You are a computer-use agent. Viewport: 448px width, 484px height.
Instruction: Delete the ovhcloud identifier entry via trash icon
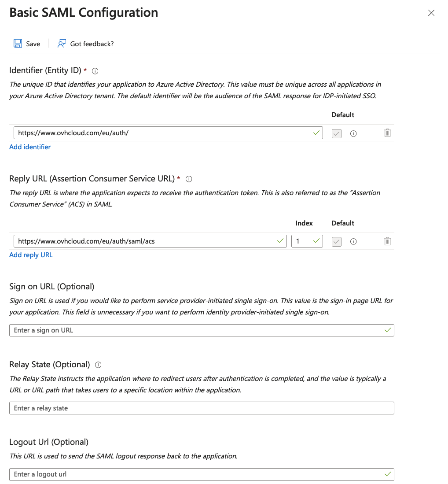click(x=387, y=133)
